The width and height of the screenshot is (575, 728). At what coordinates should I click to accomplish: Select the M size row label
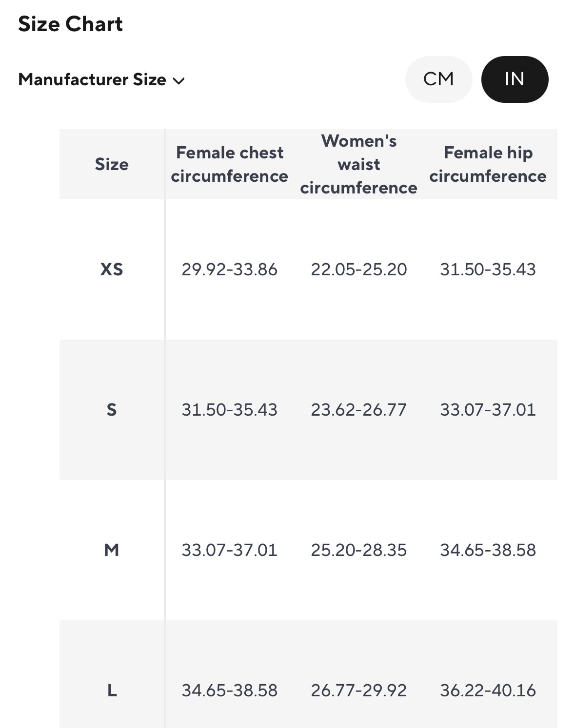pos(112,550)
